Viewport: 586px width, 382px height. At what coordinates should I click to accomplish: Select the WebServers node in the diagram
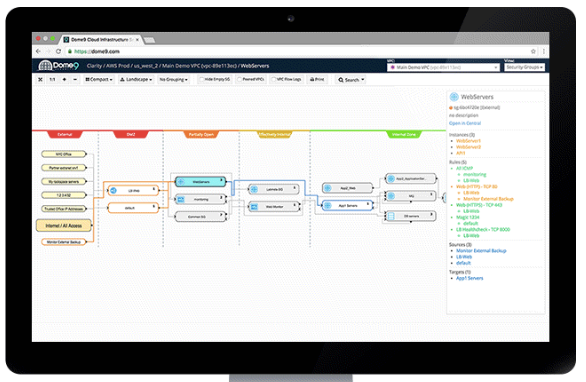point(201,182)
